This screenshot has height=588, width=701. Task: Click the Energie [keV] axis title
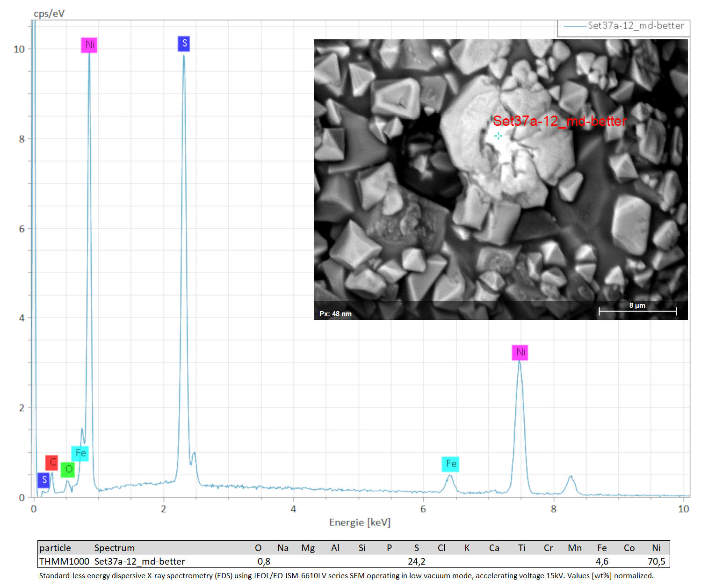[x=360, y=523]
